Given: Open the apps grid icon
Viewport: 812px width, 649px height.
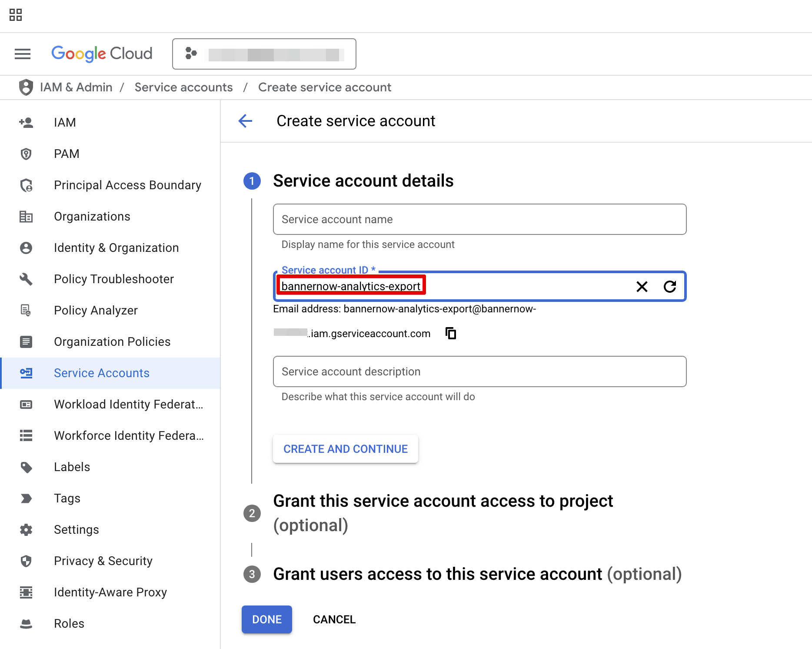Looking at the screenshot, I should [16, 15].
